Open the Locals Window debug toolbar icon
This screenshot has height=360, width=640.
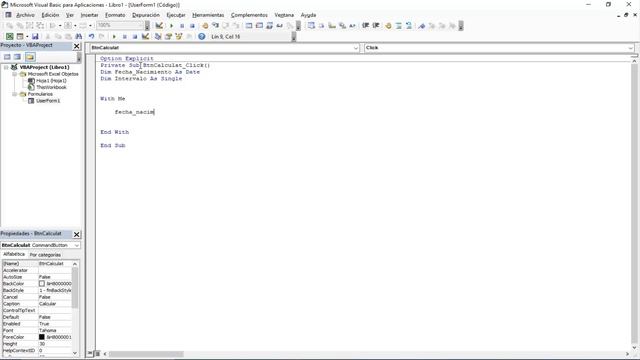coord(249,26)
